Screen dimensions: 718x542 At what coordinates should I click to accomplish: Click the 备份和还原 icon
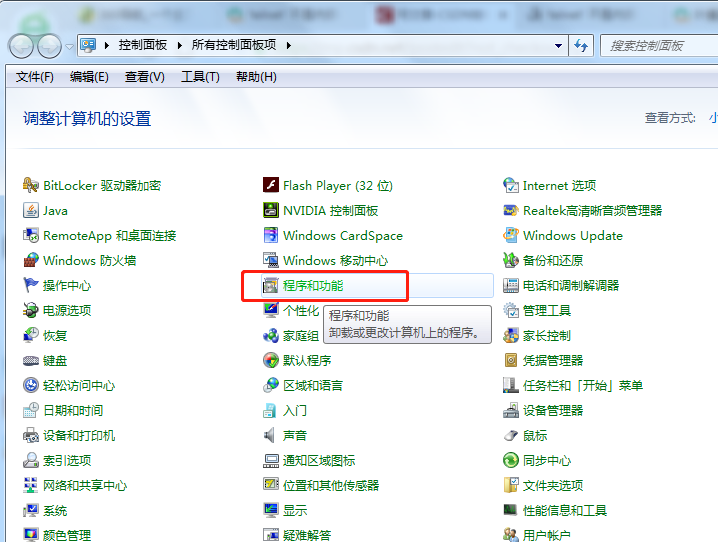pos(511,260)
